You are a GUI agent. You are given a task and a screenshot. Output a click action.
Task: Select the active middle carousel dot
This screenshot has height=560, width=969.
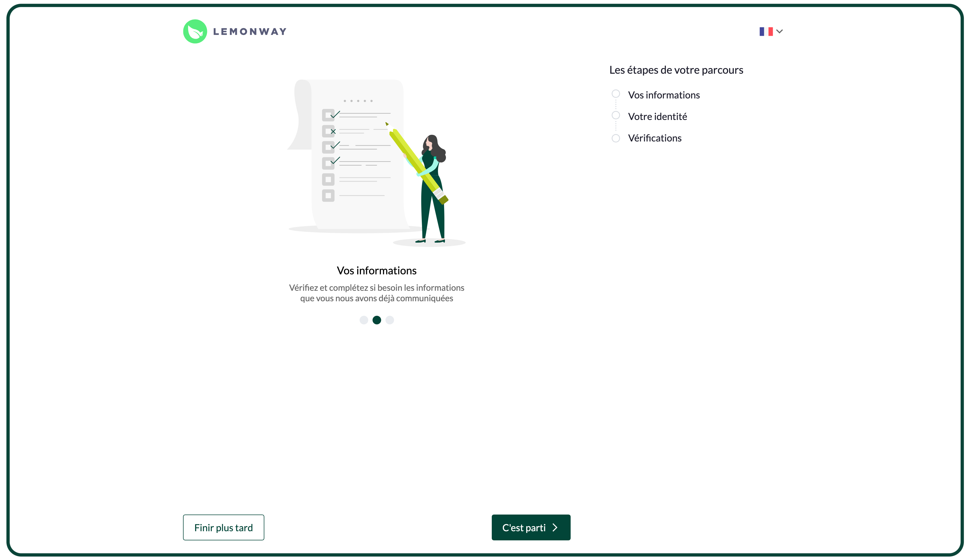coord(377,320)
